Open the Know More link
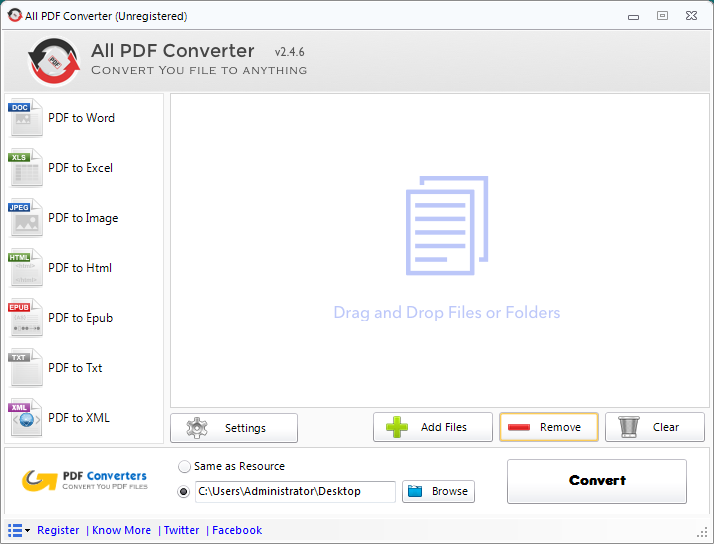This screenshot has width=714, height=544. [x=122, y=530]
